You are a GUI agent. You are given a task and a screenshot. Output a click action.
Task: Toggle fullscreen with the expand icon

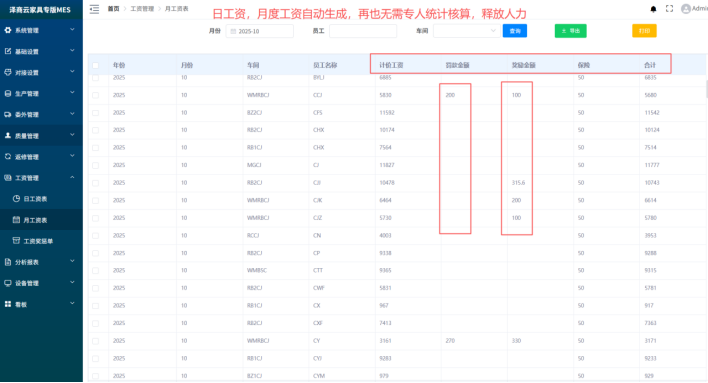[x=670, y=9]
